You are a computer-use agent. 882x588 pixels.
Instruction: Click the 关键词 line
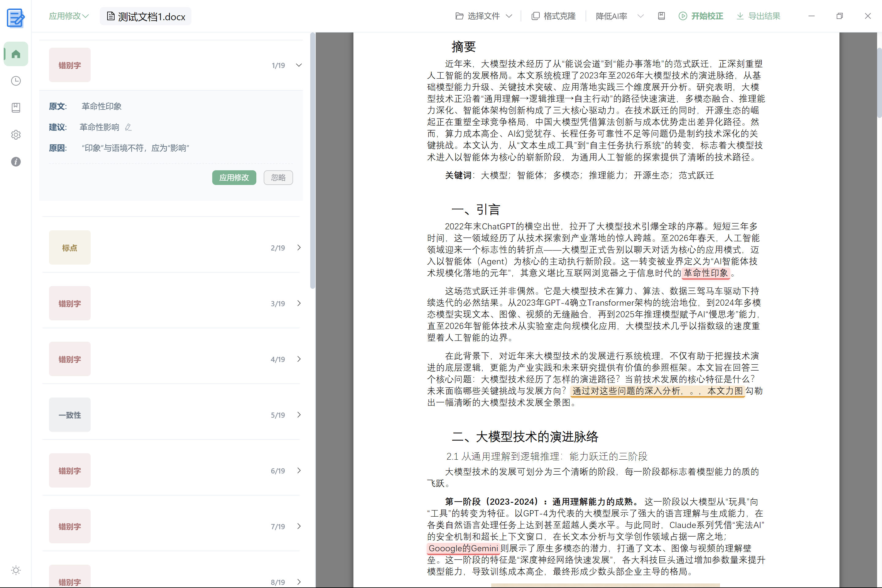point(579,175)
